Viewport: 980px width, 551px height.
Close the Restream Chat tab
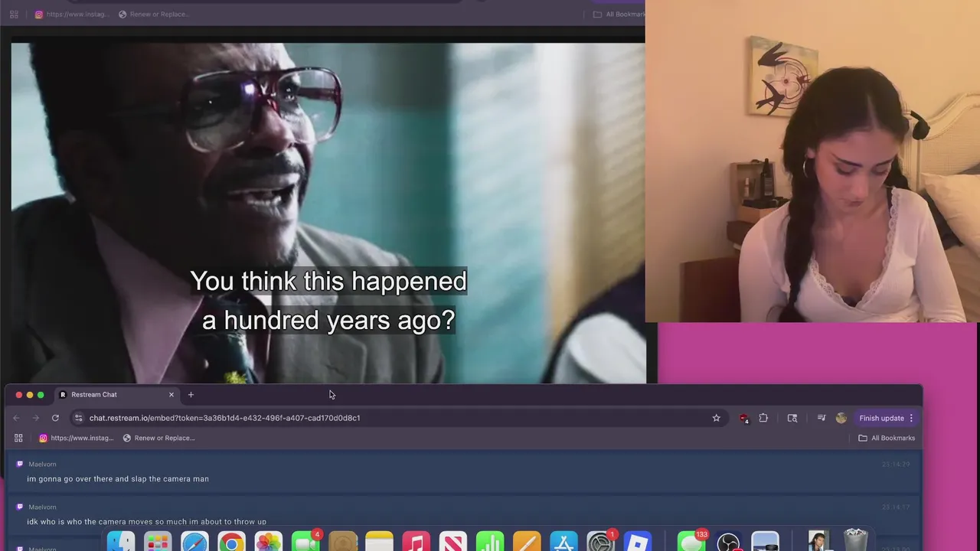point(171,395)
